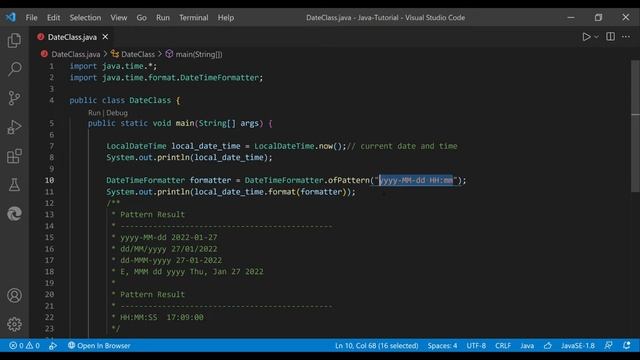Click Open In Browser in status bar
This screenshot has width=640, height=360.
(99, 345)
